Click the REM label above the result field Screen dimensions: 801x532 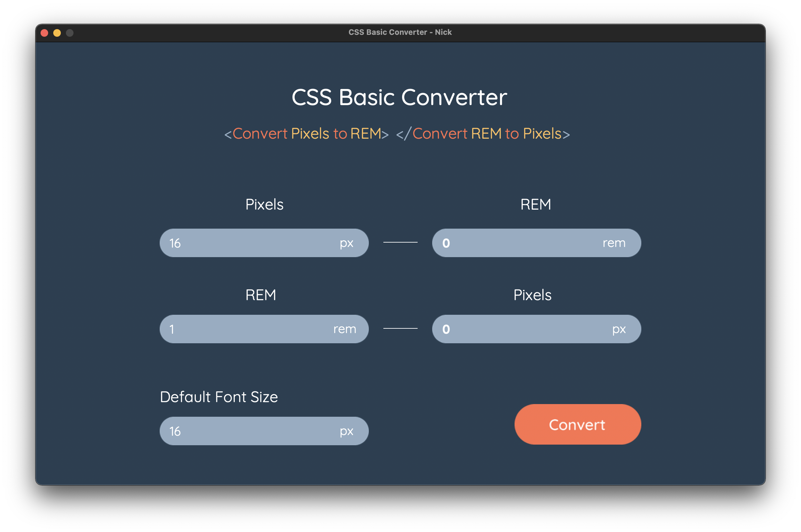point(535,204)
